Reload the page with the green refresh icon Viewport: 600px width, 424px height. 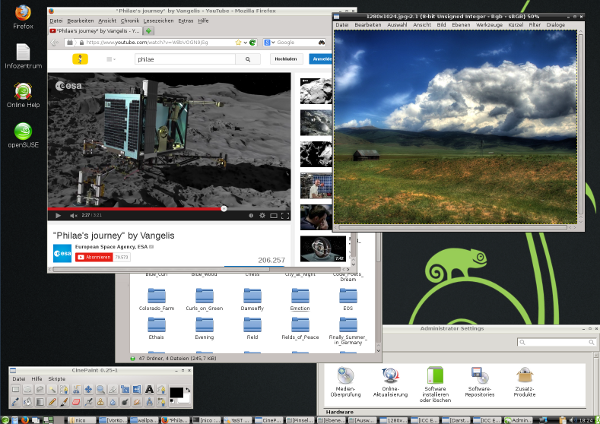click(252, 42)
